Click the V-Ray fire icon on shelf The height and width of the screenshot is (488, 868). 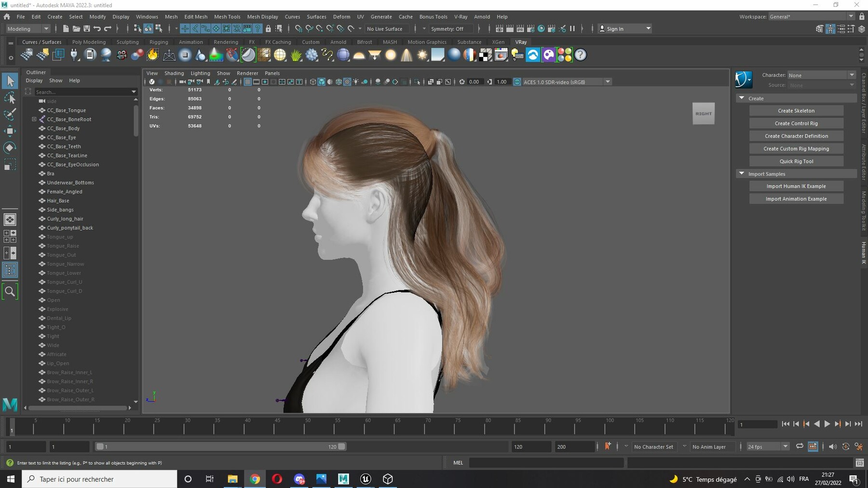pyautogui.click(x=153, y=55)
